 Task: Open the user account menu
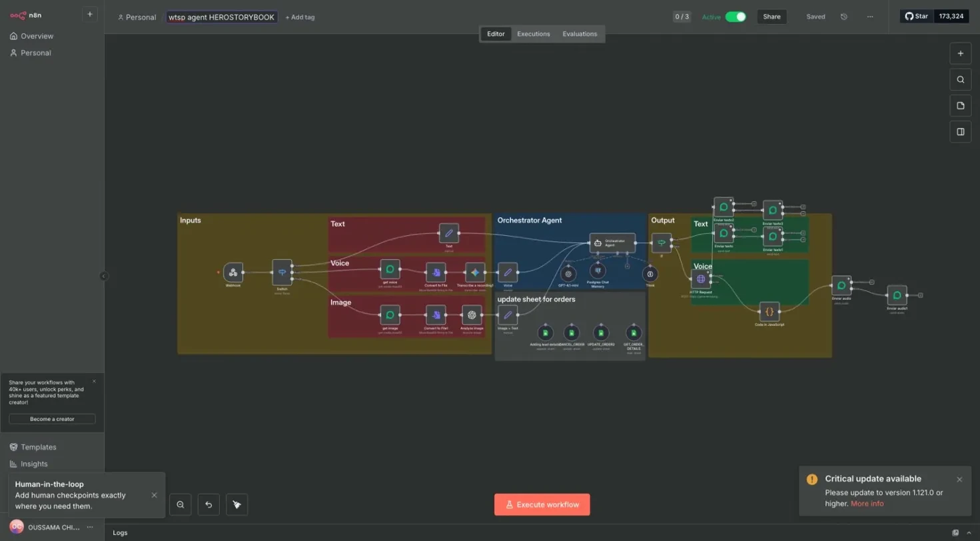pos(90,527)
